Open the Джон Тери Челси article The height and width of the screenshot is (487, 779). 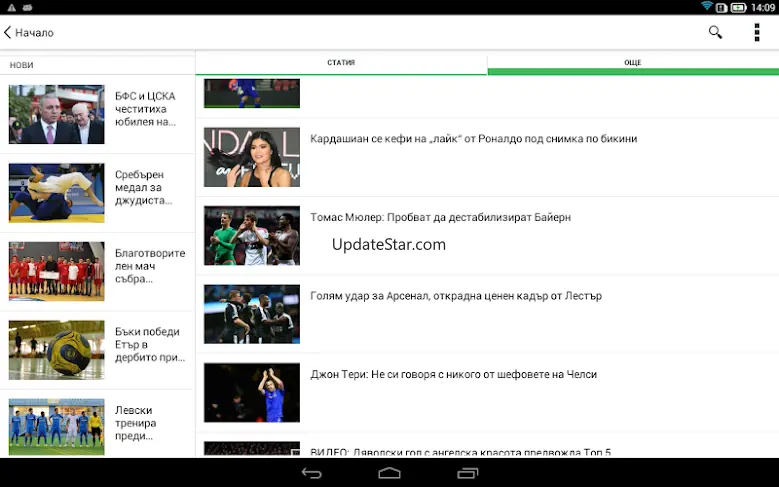(x=453, y=374)
